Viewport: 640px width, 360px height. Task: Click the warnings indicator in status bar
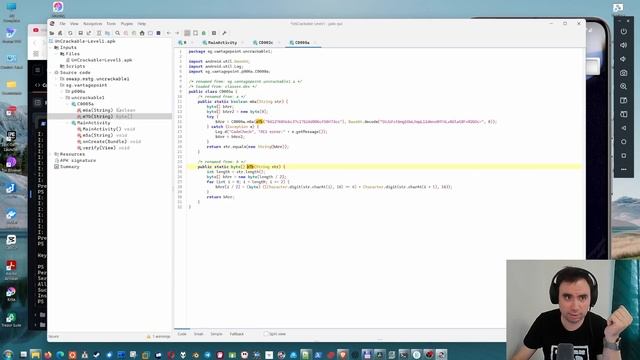[159, 337]
